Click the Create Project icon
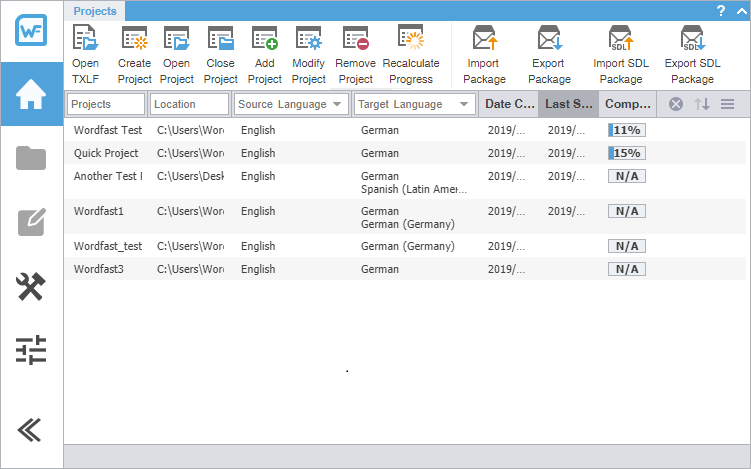751x469 pixels. click(x=134, y=40)
